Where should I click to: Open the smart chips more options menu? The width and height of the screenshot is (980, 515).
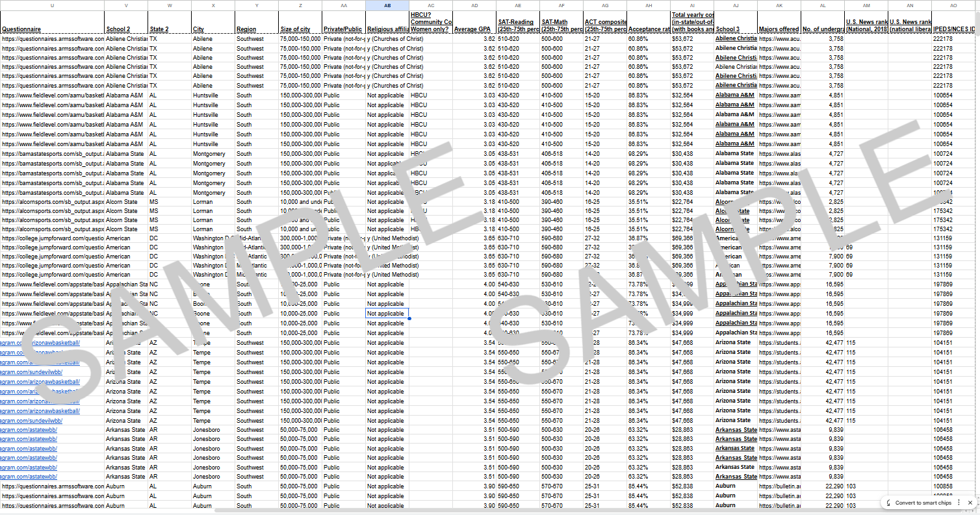[959, 503]
